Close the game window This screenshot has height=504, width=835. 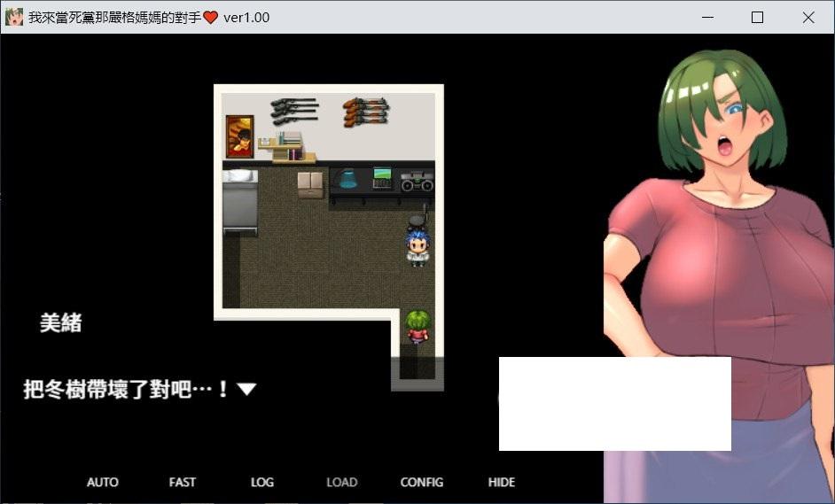pos(808,17)
